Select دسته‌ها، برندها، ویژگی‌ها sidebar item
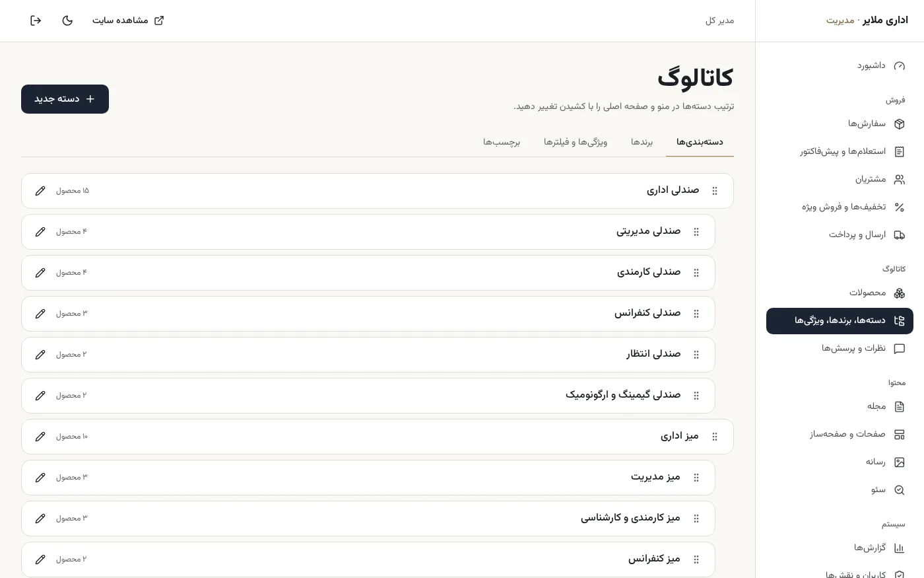This screenshot has width=924, height=578. (840, 320)
